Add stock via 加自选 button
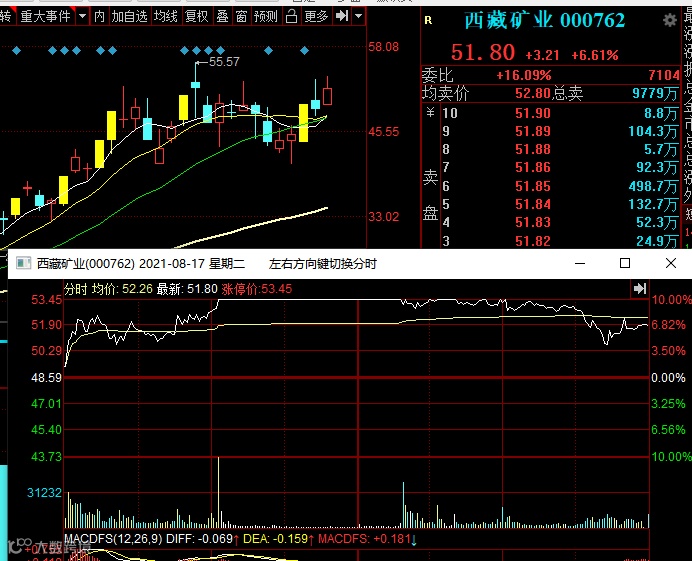The width and height of the screenshot is (692, 561). [129, 17]
